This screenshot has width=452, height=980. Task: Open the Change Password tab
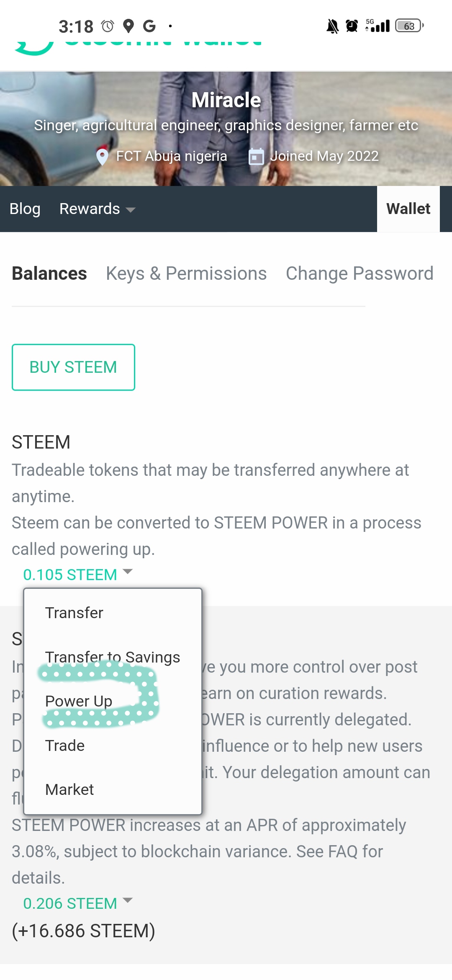pyautogui.click(x=360, y=273)
